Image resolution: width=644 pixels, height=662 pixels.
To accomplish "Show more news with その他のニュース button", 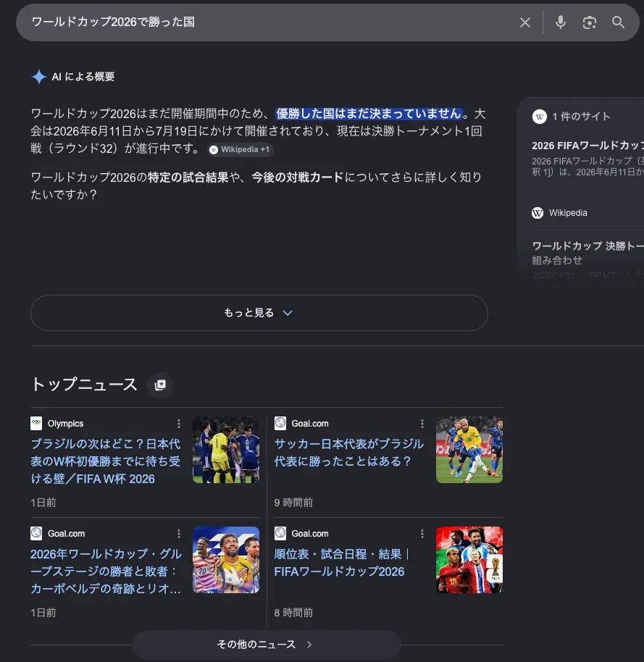I will click(x=267, y=645).
